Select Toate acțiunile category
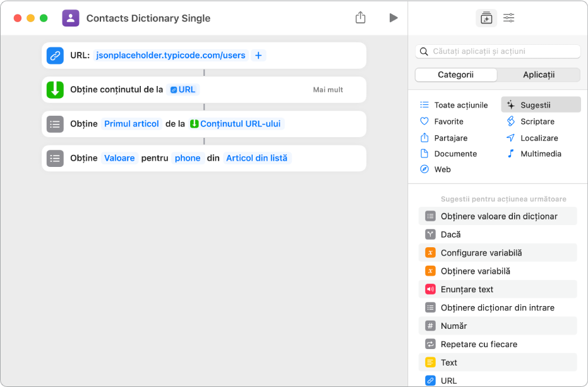588x387 pixels. click(x=460, y=105)
